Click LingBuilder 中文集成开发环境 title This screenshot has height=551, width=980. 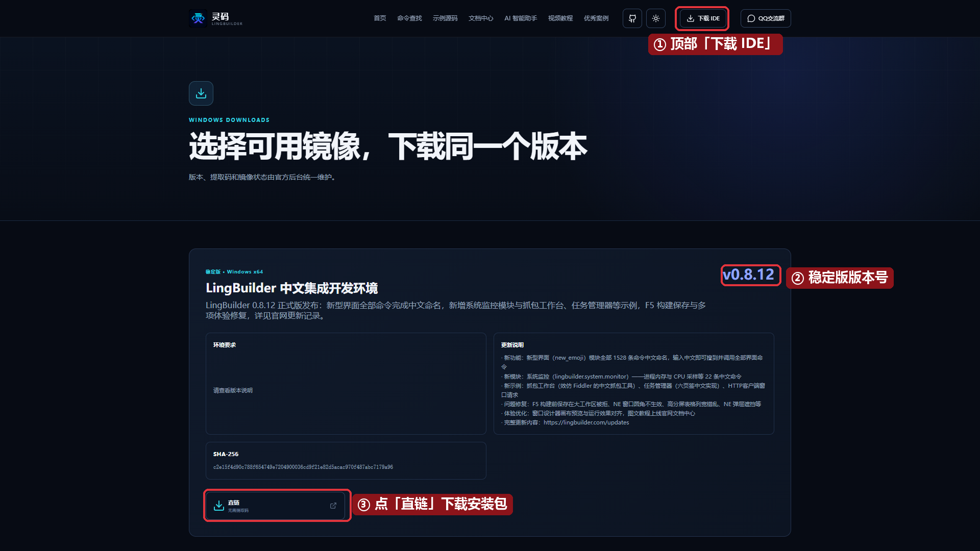pos(292,288)
